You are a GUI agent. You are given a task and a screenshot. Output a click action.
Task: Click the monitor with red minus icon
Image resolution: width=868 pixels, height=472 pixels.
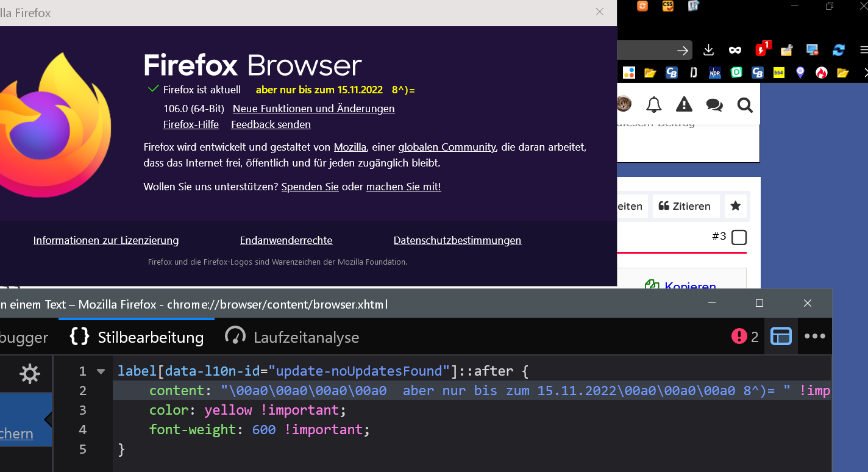tap(813, 50)
